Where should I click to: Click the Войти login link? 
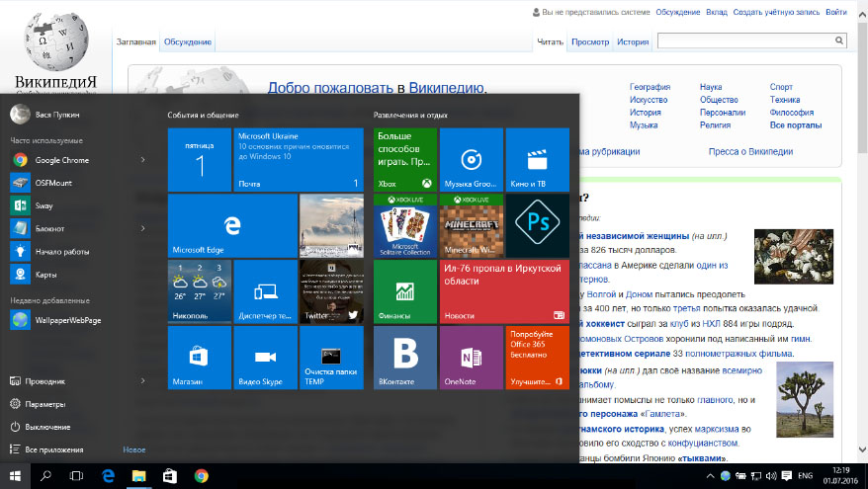point(836,12)
